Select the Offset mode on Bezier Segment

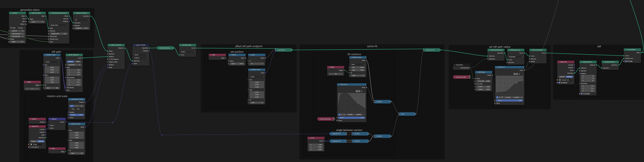78,62
